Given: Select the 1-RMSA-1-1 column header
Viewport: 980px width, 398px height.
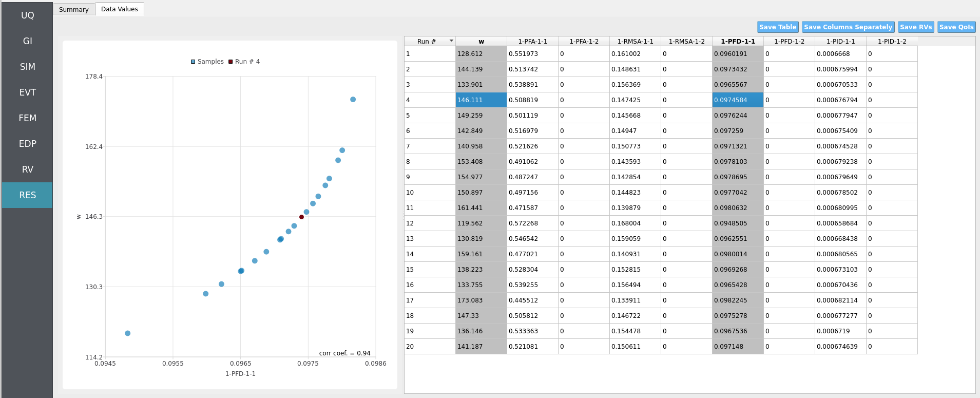Looking at the screenshot, I should tap(635, 41).
